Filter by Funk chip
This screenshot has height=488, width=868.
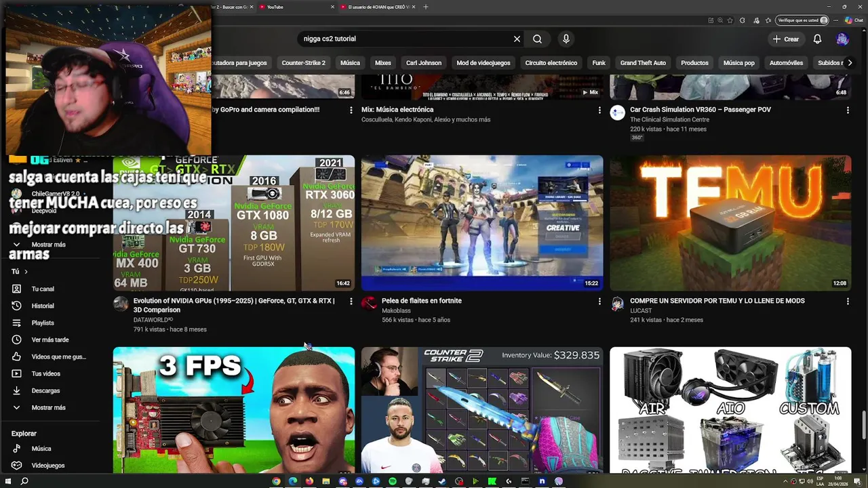(x=599, y=63)
